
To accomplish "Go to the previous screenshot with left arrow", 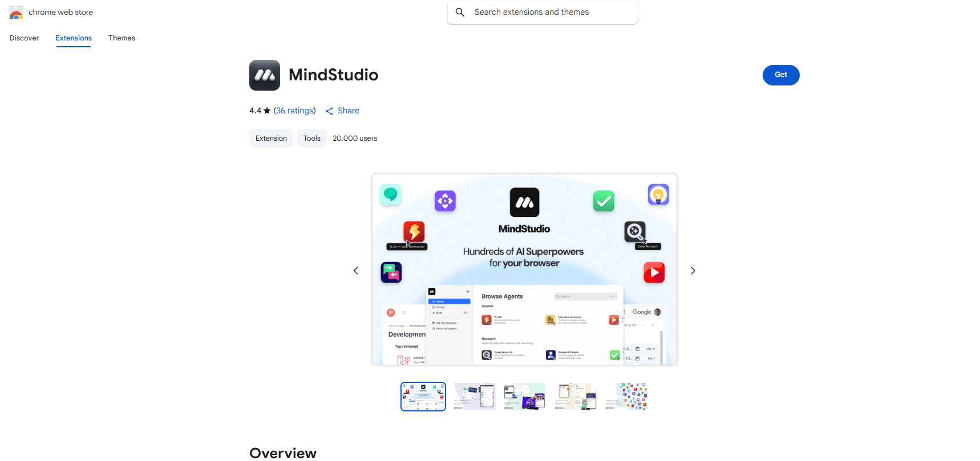I will click(x=356, y=271).
